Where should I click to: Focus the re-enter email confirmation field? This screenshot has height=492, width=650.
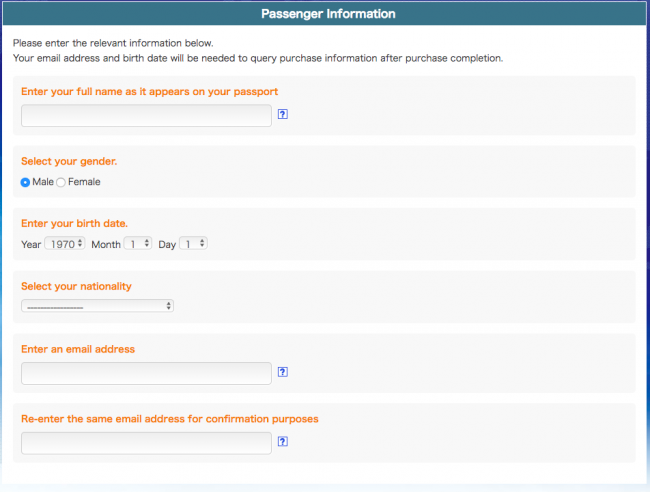[x=146, y=443]
